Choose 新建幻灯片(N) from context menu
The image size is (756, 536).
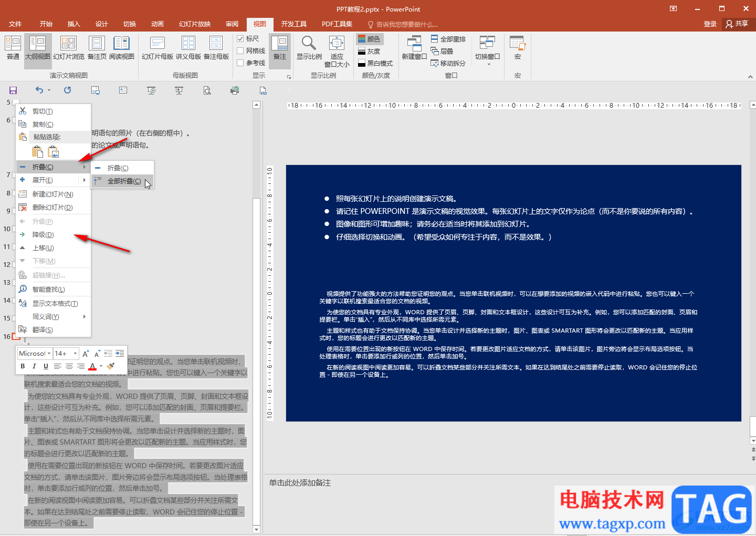point(53,194)
